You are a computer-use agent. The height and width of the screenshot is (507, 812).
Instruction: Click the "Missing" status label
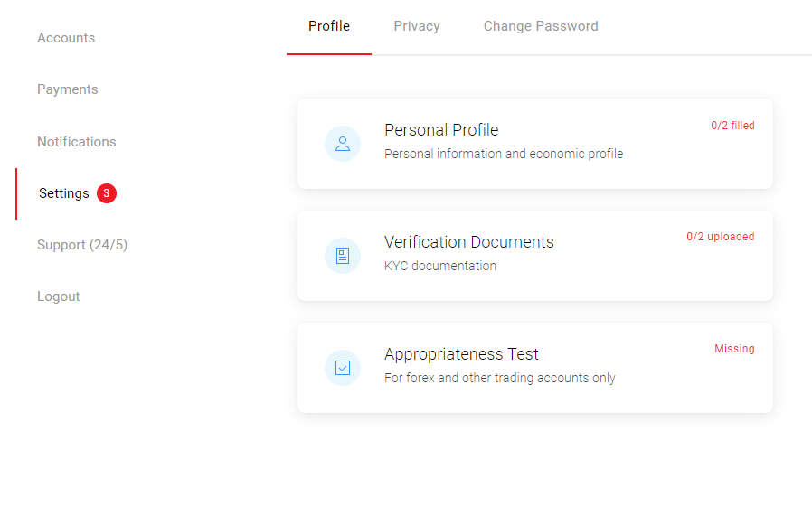(734, 349)
